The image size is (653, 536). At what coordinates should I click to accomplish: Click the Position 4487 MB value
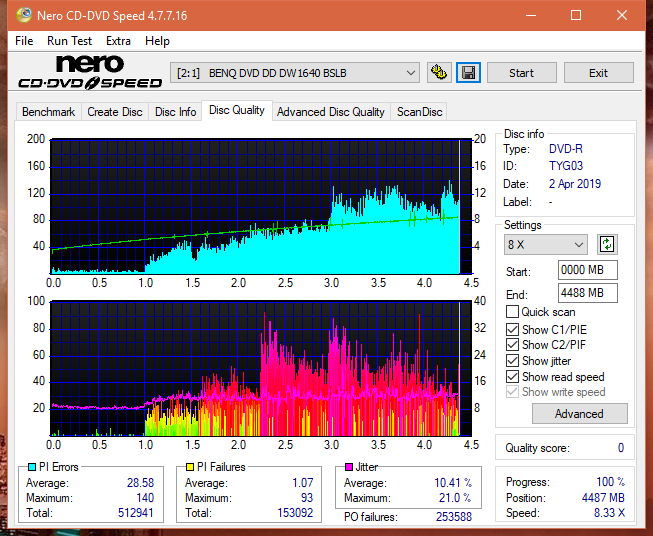[603, 498]
